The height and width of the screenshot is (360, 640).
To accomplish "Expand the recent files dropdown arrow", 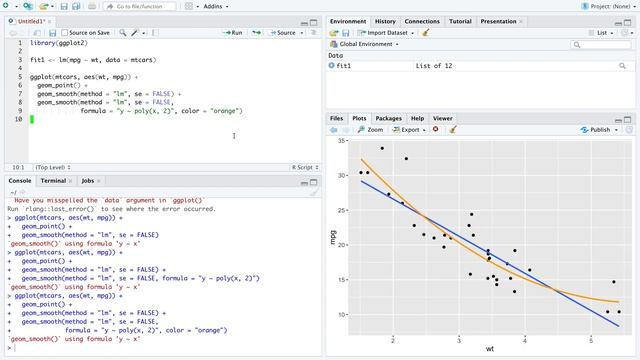I will tap(53, 7).
